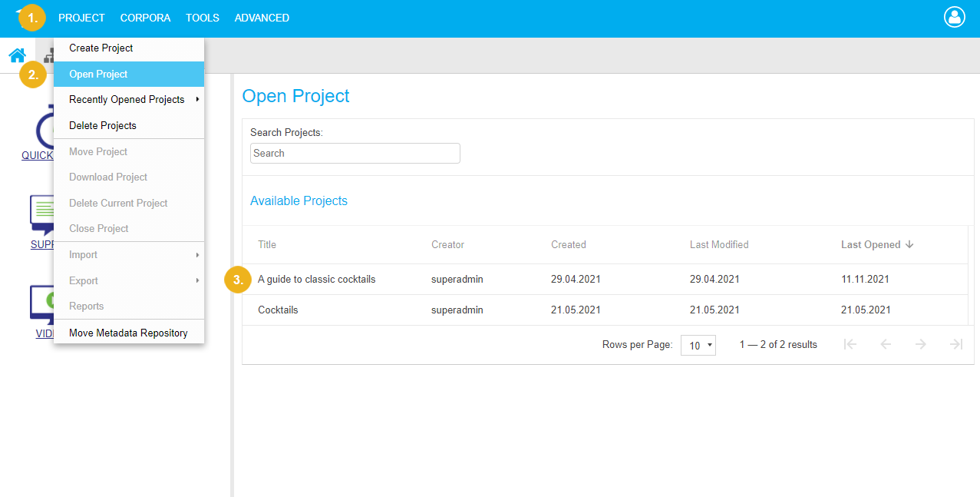980x497 pixels.
Task: Open the user account profile icon
Action: 954,18
